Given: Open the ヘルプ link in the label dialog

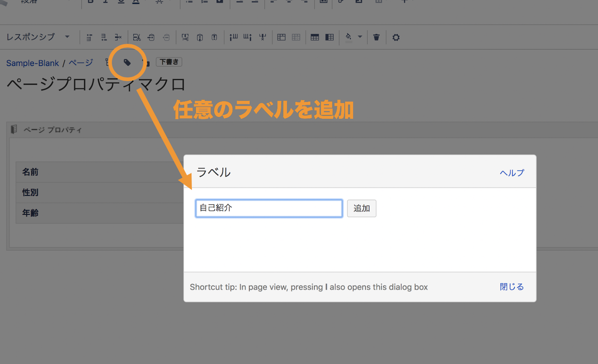Looking at the screenshot, I should [x=512, y=173].
